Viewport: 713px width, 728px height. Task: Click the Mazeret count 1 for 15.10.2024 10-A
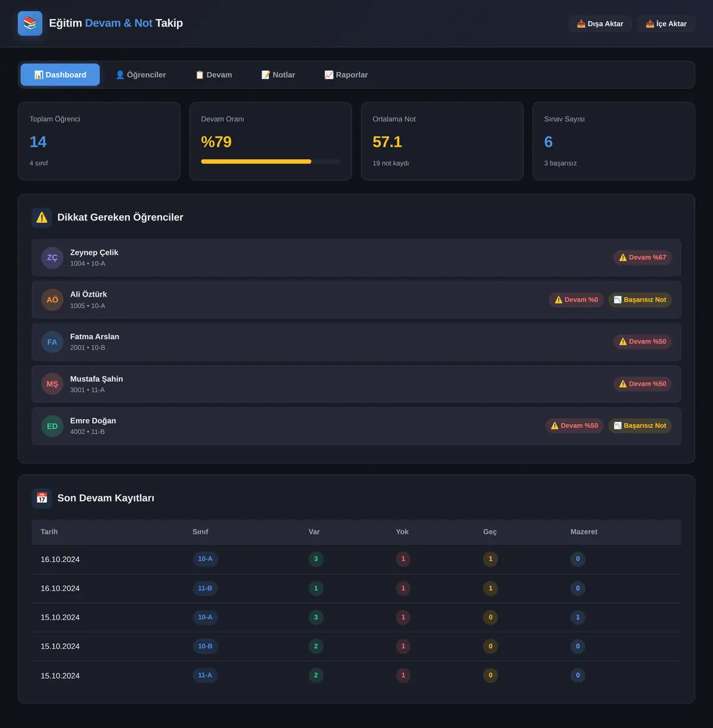click(x=578, y=617)
